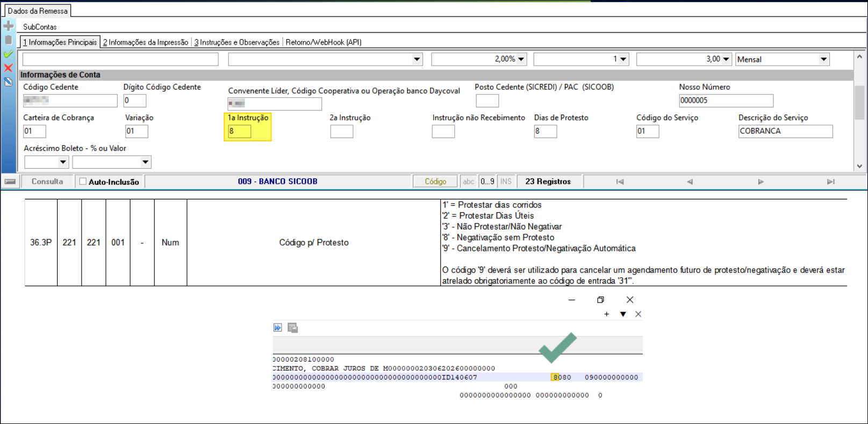Click the 009 - BANCO SICOOB label

pos(277,182)
